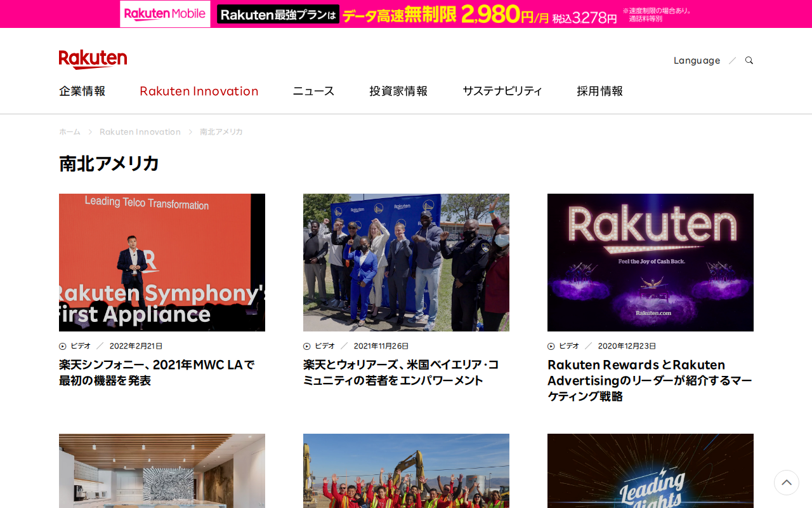Open article Rakuten RewardsとRakuten Advertising
This screenshot has width=812, height=508.
pos(650,380)
